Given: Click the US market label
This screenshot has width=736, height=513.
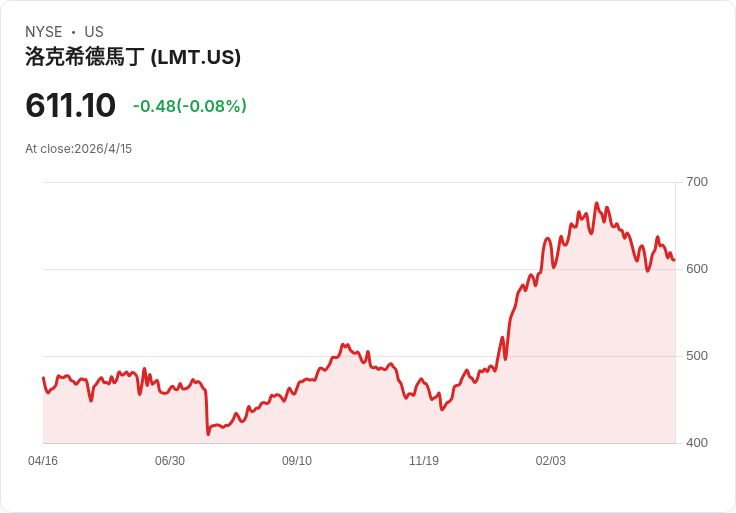Looking at the screenshot, I should pyautogui.click(x=94, y=32).
